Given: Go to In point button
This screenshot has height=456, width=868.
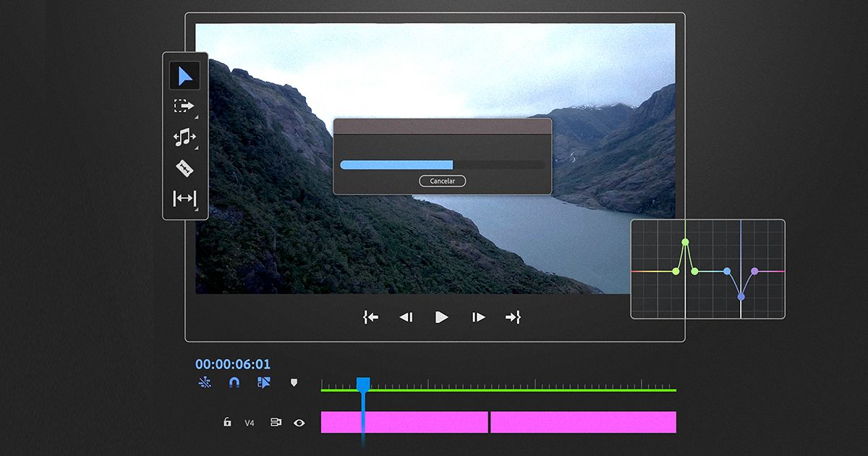Looking at the screenshot, I should pos(370,317).
